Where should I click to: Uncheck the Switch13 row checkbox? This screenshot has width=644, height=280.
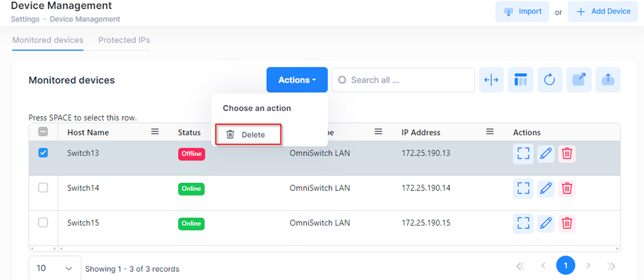44,153
